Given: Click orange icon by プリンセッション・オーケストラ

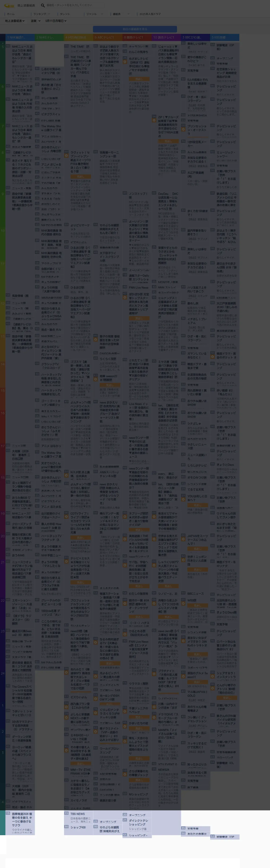Looking at the screenshot, I should (184, 130).
